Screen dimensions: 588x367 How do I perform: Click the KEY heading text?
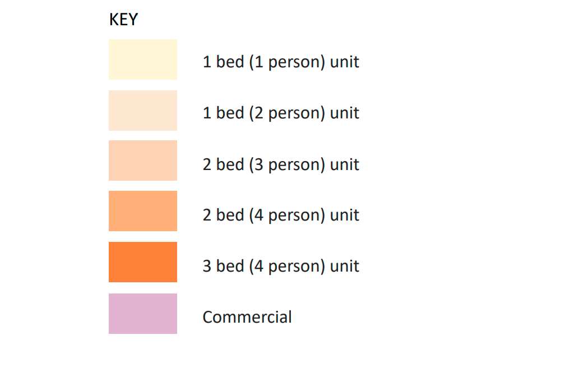click(x=123, y=20)
